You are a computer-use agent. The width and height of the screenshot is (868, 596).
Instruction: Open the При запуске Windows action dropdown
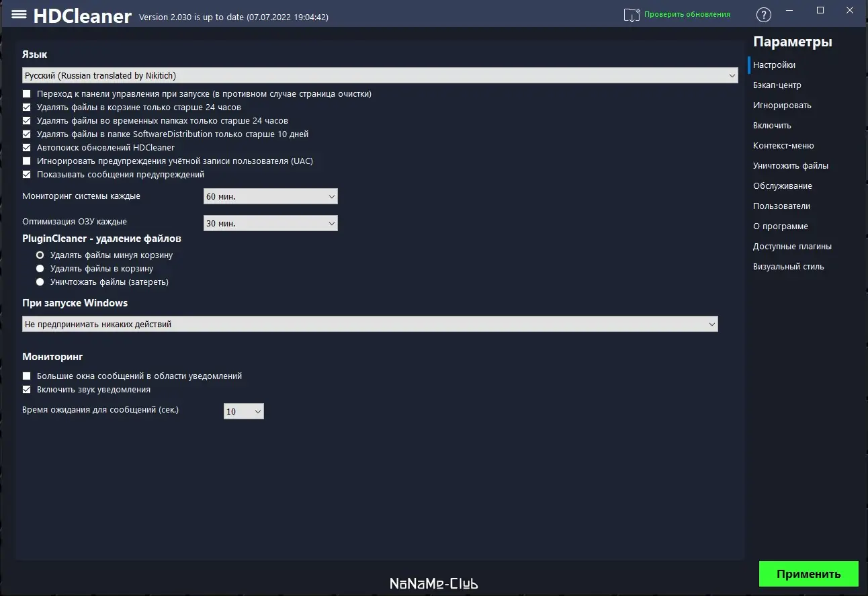[370, 324]
